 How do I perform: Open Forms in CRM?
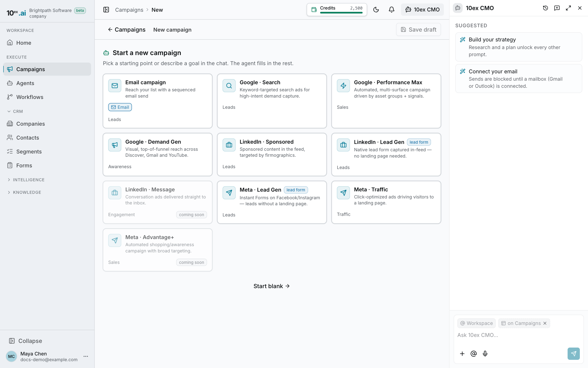pos(47,165)
